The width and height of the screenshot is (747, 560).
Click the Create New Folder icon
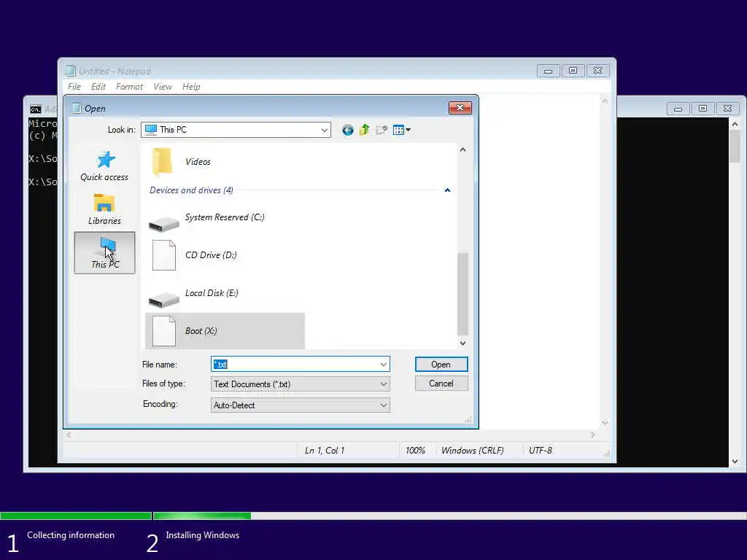[381, 130]
